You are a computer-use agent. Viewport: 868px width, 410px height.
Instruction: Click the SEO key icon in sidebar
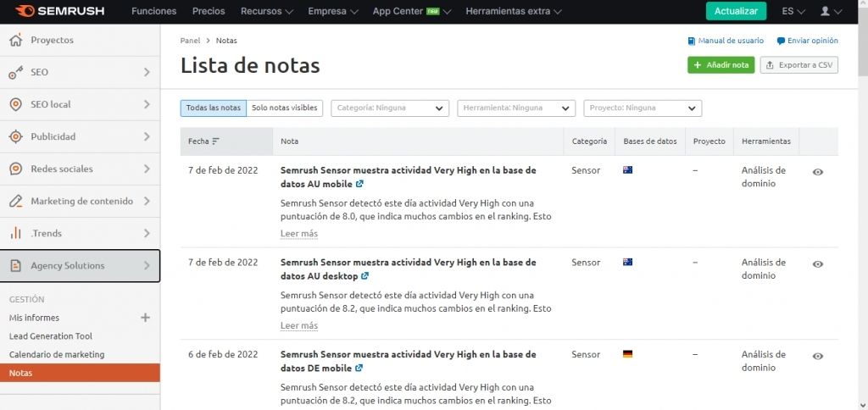(x=16, y=72)
